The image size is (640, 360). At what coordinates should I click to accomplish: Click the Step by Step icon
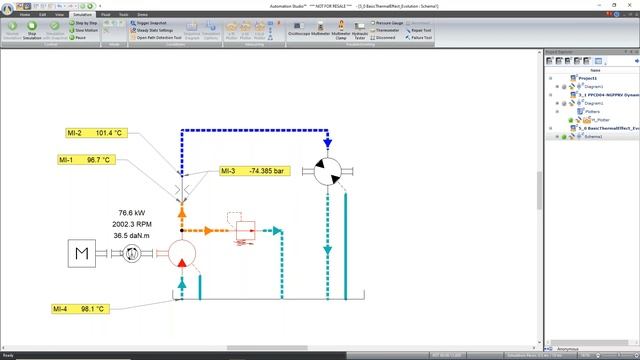click(72, 23)
